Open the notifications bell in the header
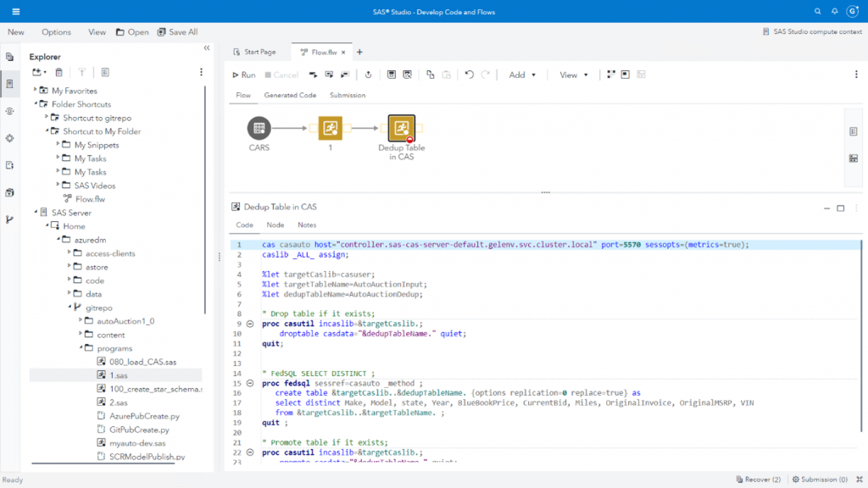The image size is (868, 488). click(835, 12)
